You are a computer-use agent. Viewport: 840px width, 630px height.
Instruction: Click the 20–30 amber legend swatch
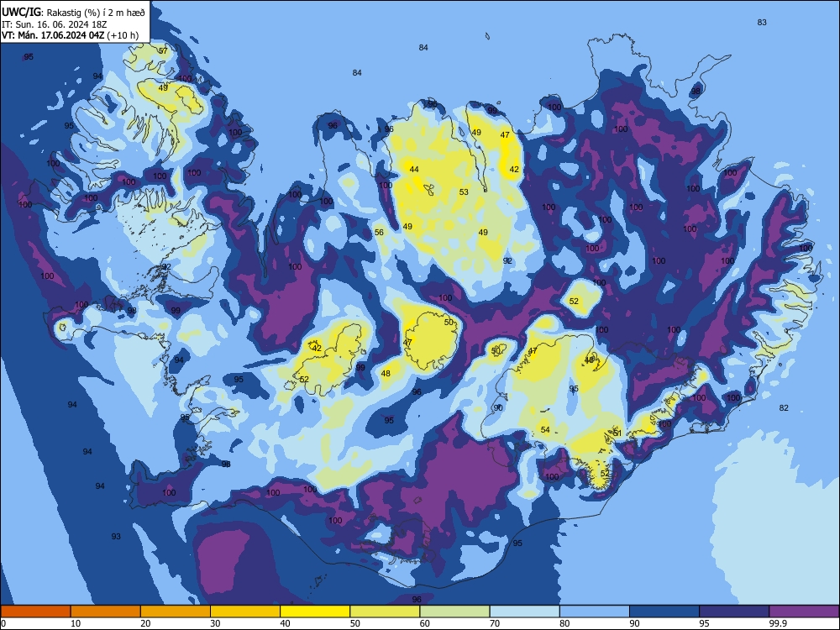coord(176,612)
